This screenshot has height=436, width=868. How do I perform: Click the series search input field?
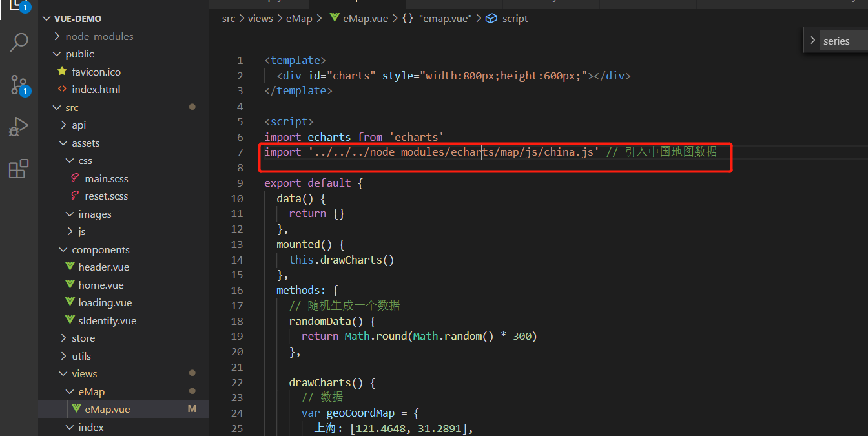point(845,41)
